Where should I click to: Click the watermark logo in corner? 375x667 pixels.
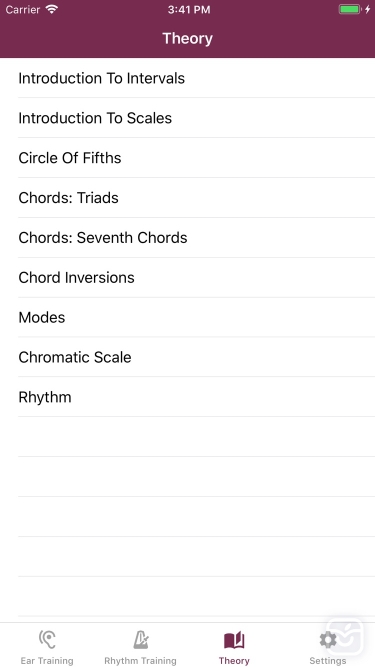pos(345,639)
